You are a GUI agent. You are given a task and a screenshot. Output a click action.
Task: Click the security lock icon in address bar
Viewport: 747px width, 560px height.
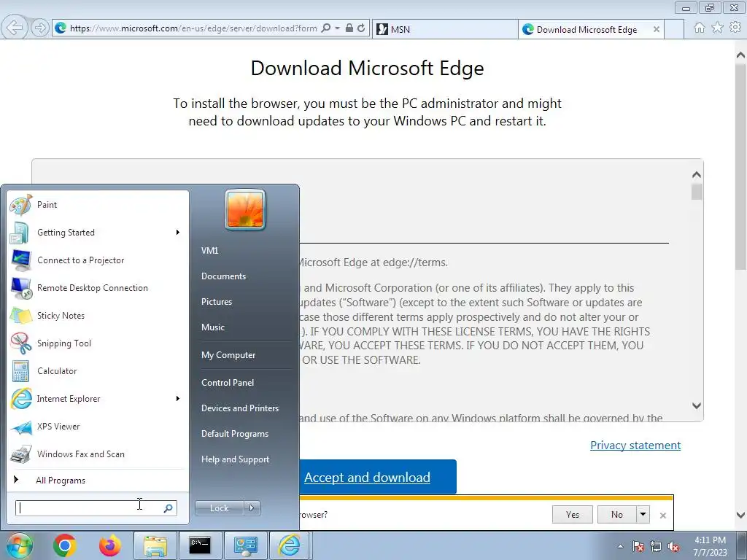pyautogui.click(x=349, y=28)
